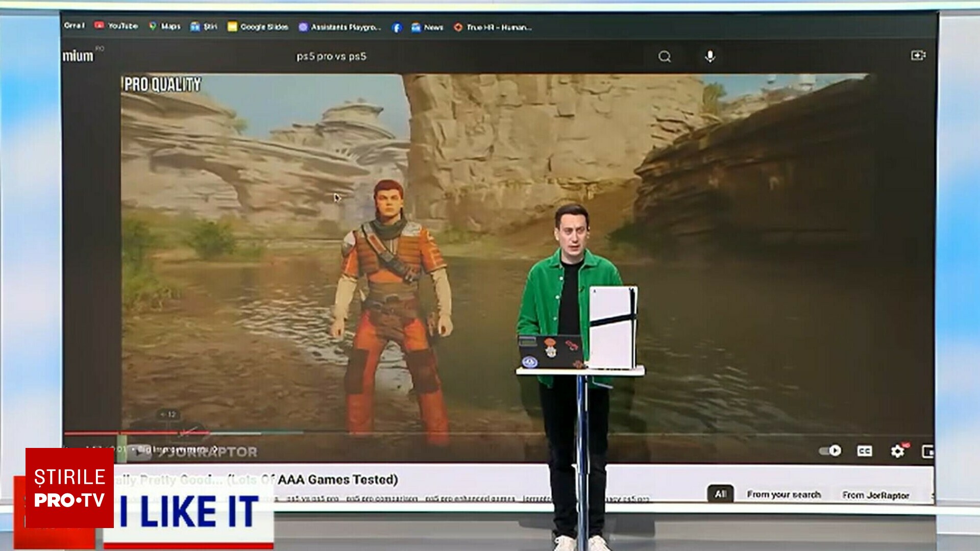Select the From your search chip

pos(783,494)
